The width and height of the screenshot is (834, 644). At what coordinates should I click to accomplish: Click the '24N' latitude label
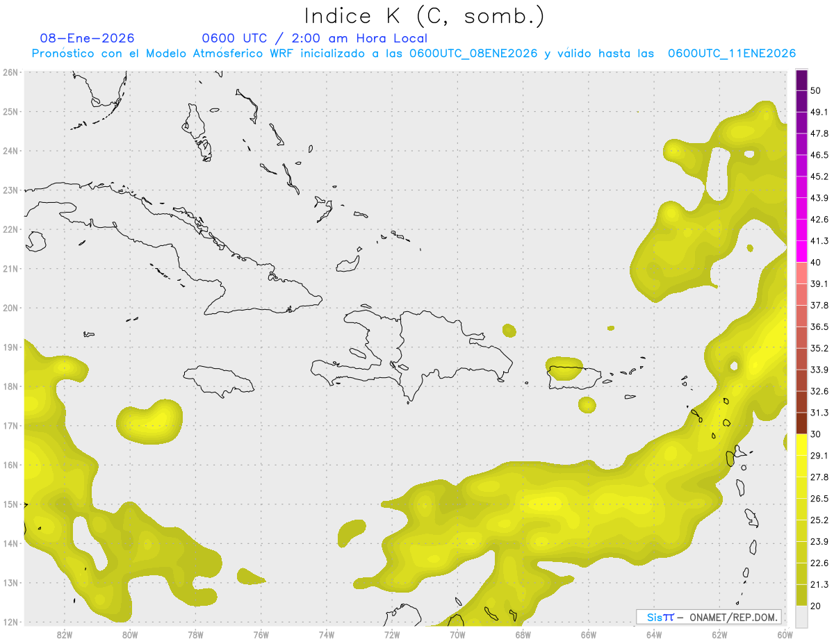10,151
